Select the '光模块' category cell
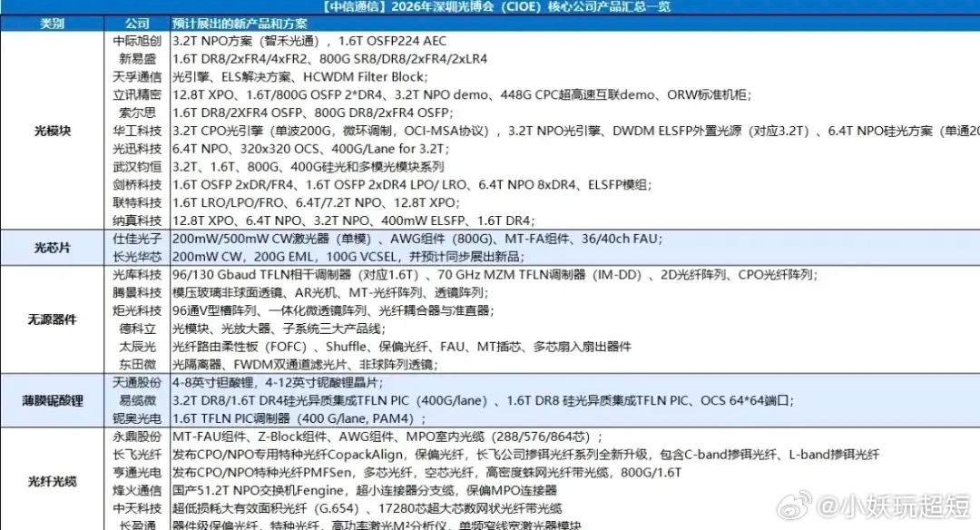 point(52,131)
